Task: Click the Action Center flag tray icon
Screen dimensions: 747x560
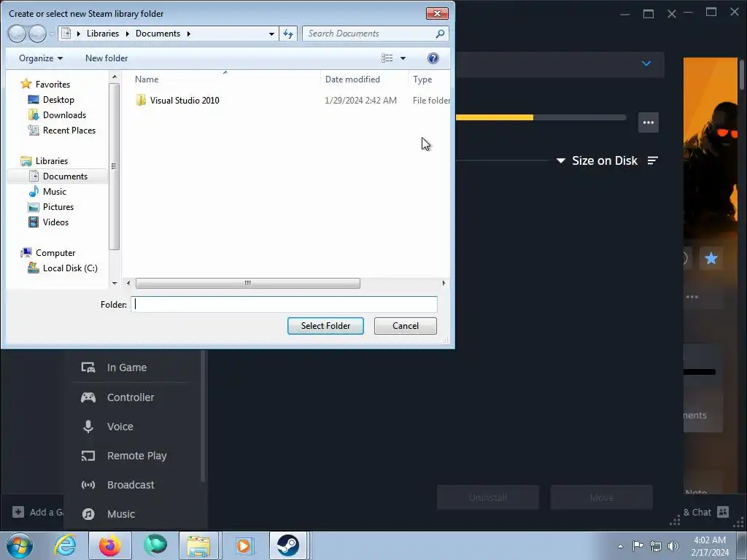Action: coord(638,545)
